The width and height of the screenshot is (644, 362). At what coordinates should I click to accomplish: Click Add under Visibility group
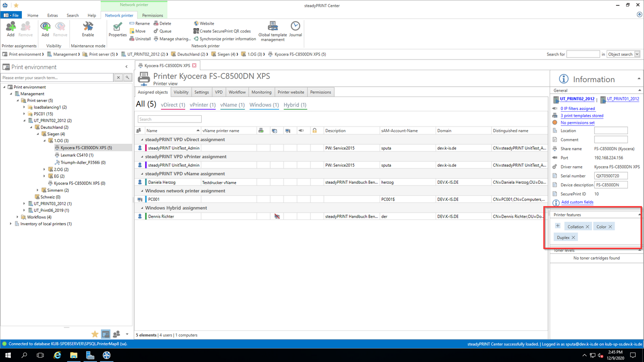click(x=45, y=29)
